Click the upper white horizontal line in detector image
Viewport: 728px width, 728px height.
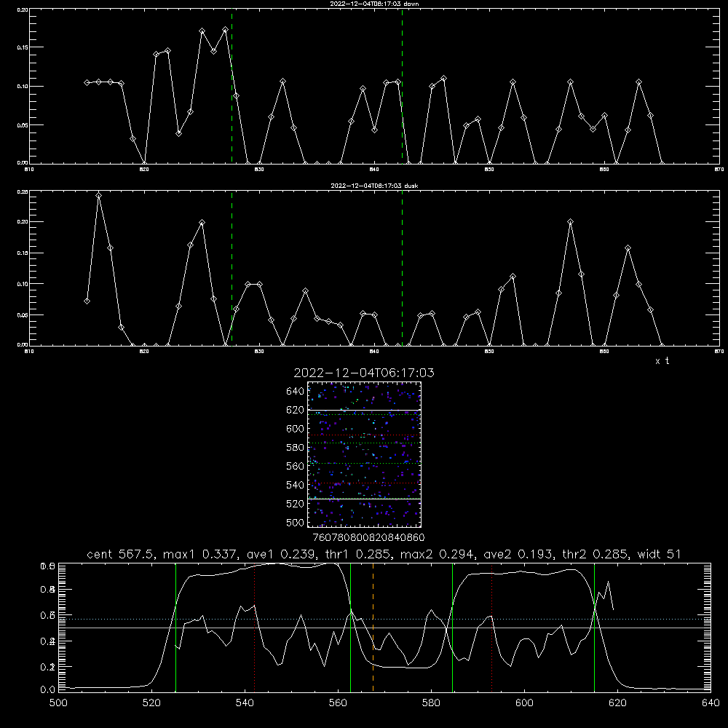364,410
